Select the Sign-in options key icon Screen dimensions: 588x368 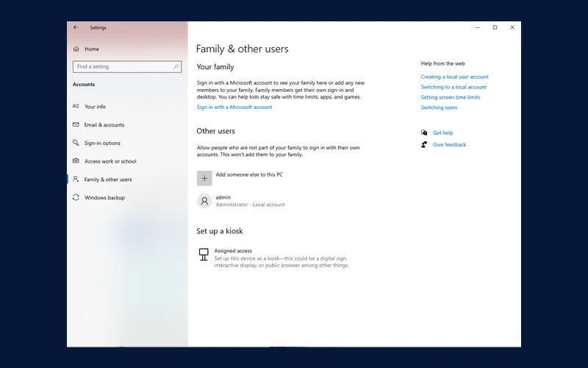pyautogui.click(x=76, y=143)
